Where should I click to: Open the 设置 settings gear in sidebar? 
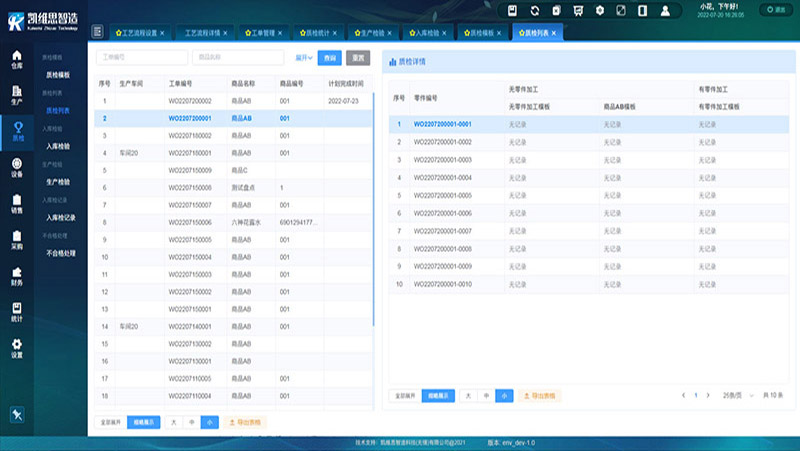(x=17, y=348)
